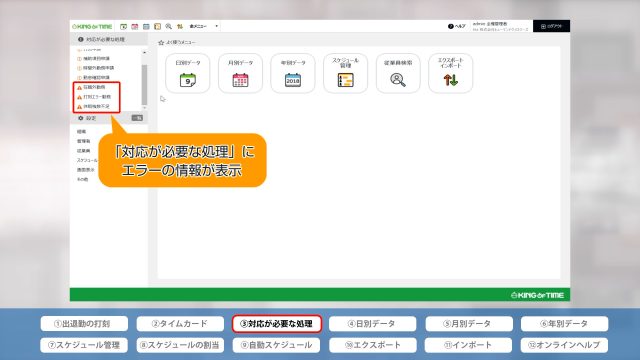The image size is (640, 360).
Task: Jump to chapter ⑨自動スケジュール
Action: [276, 345]
